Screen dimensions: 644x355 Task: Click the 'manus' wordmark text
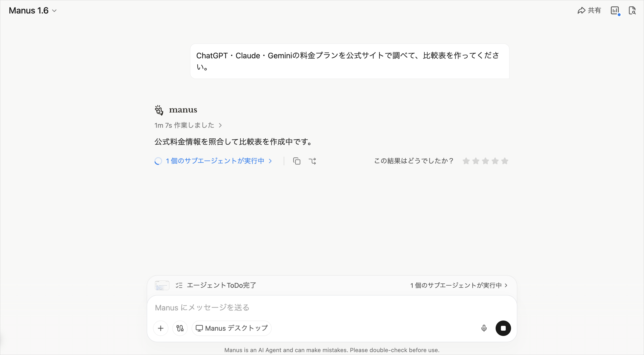pyautogui.click(x=183, y=110)
